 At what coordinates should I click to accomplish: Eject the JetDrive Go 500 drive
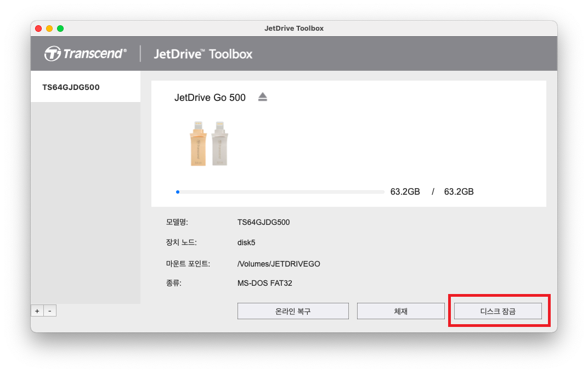click(x=263, y=97)
